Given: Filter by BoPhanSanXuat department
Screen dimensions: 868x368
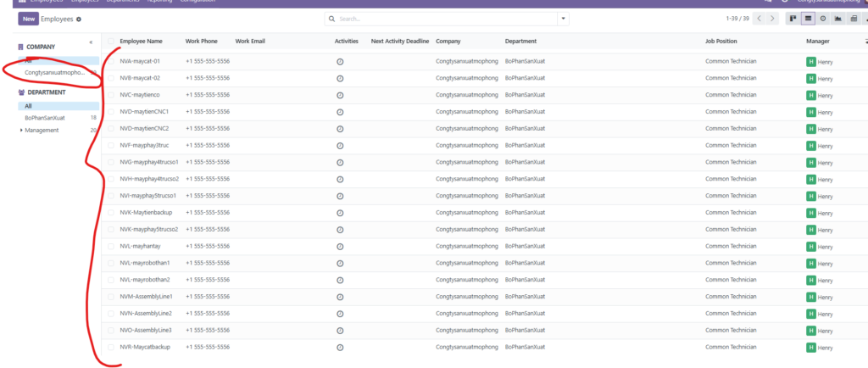Looking at the screenshot, I should pyautogui.click(x=45, y=118).
